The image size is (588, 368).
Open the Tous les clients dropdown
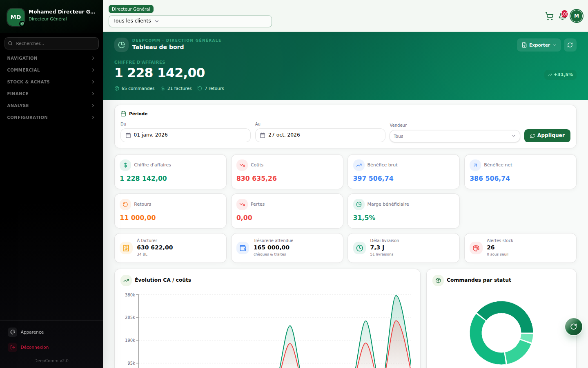190,21
